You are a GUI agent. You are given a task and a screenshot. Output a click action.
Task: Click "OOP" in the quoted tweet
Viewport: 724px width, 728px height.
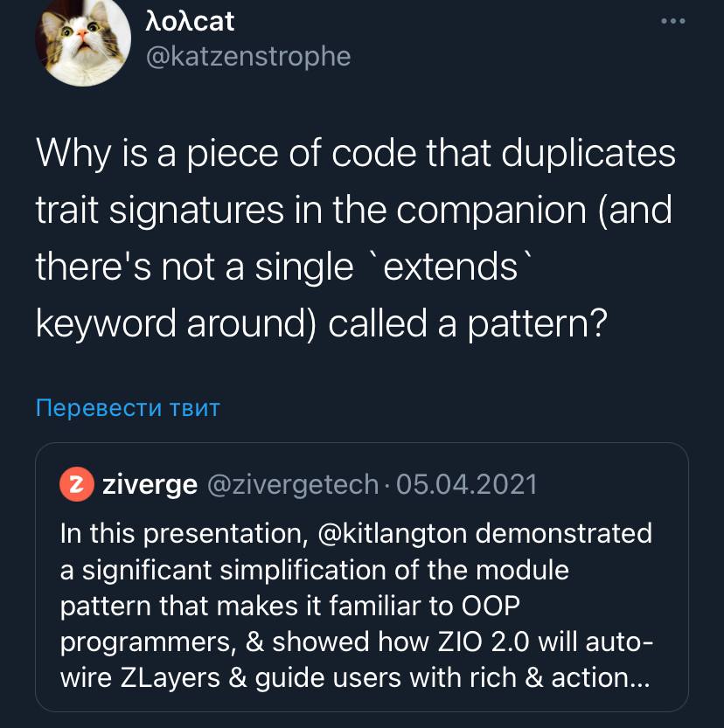point(480,606)
